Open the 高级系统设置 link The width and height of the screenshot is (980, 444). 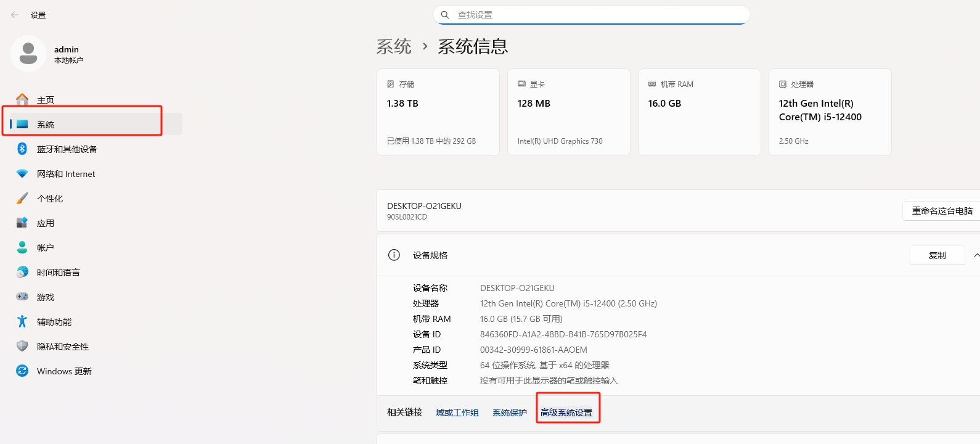click(x=566, y=413)
